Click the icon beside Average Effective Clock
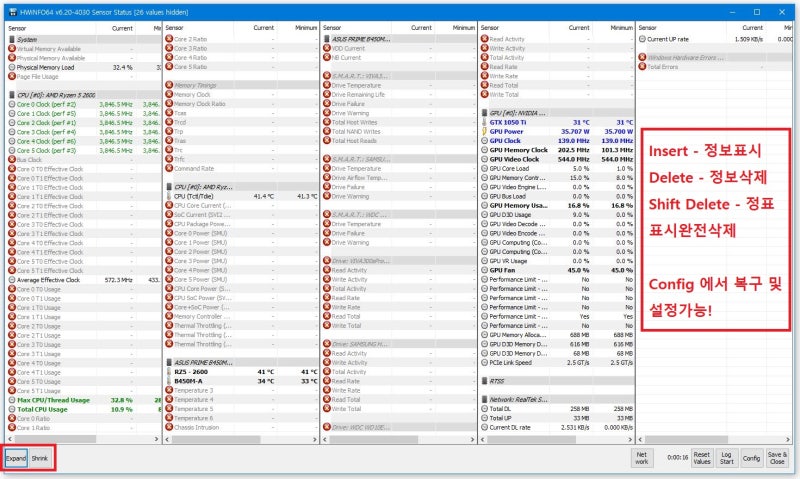 pyautogui.click(x=12, y=280)
